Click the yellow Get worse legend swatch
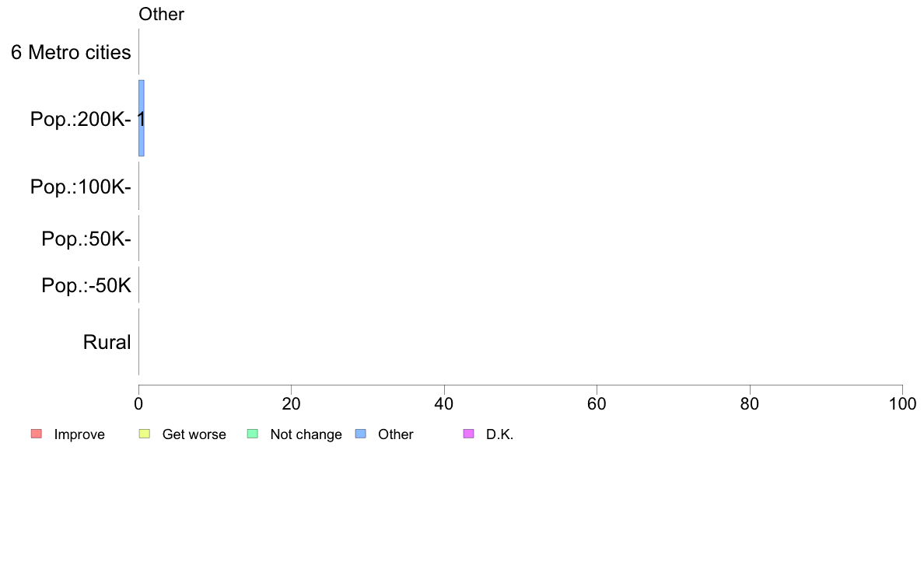The height and width of the screenshot is (572, 924). (x=145, y=434)
